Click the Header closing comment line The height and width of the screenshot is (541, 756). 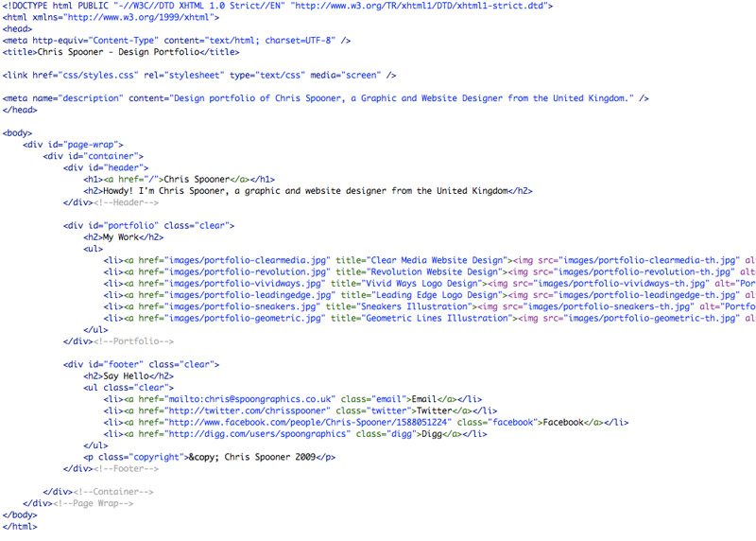[111, 202]
